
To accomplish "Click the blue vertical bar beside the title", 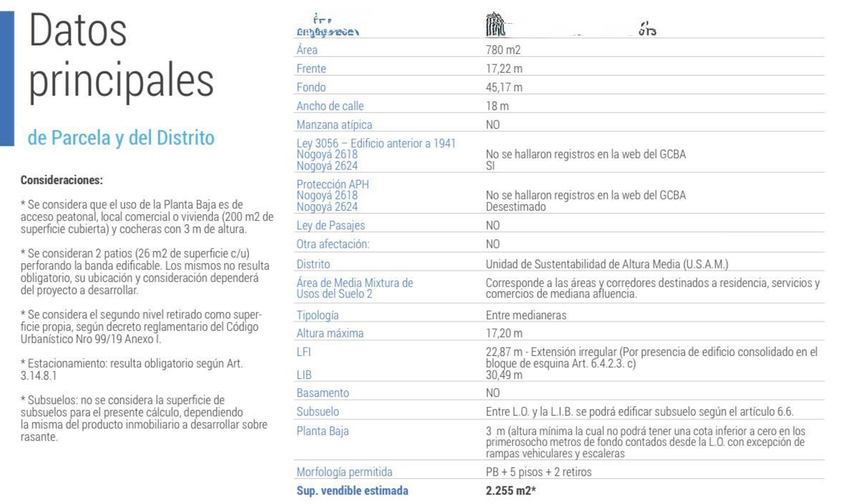I will [7, 78].
